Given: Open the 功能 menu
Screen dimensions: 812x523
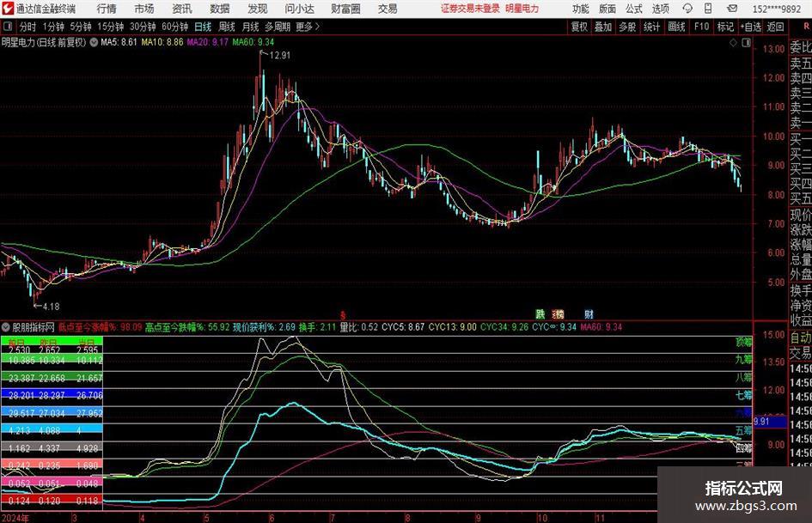Looking at the screenshot, I should pos(581,9).
